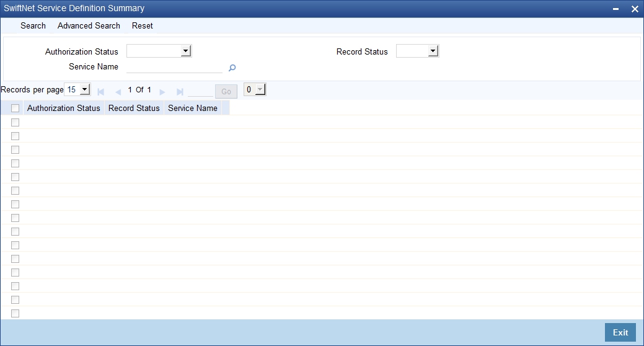Tick the checkbox in the first result row

[15, 122]
